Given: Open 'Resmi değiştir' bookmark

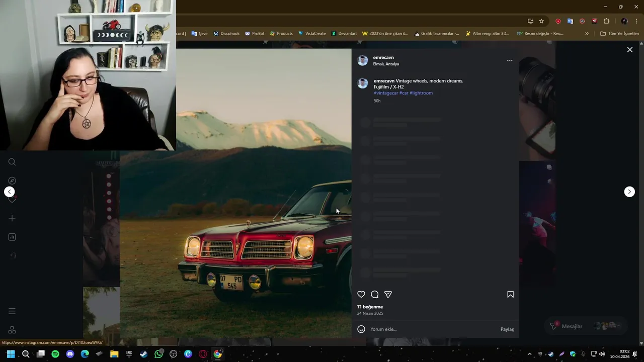Looking at the screenshot, I should (540, 34).
